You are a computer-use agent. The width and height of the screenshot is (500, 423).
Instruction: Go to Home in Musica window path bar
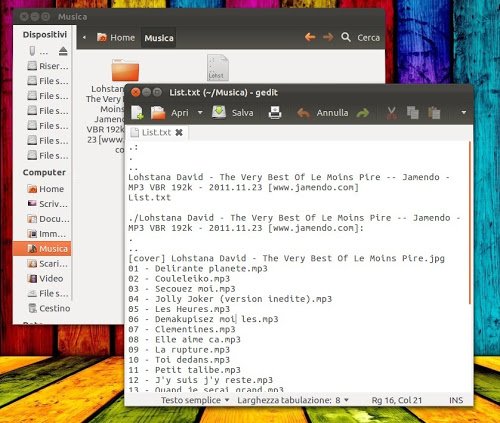pyautogui.click(x=116, y=38)
